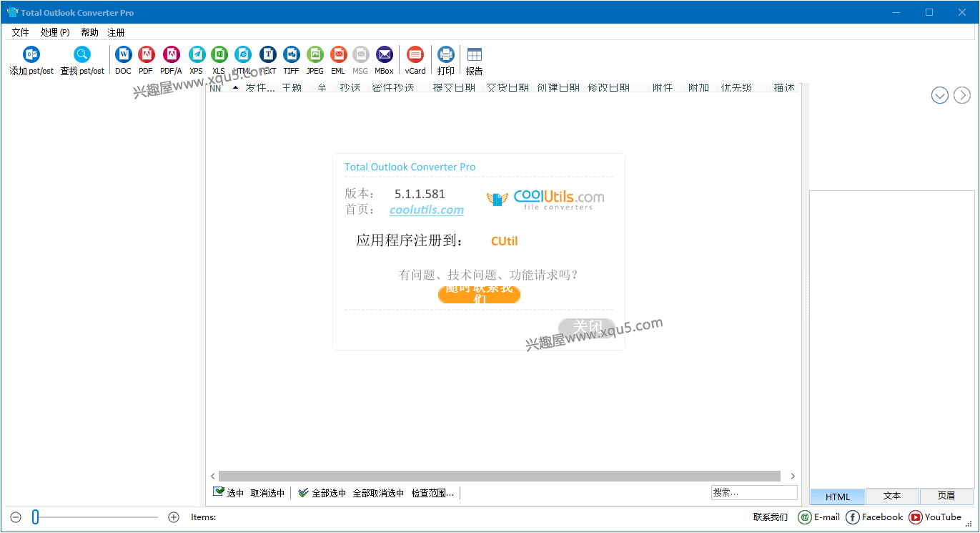The width and height of the screenshot is (980, 533).
Task: Click the horizontal scrollbar of the list
Action: coord(499,476)
